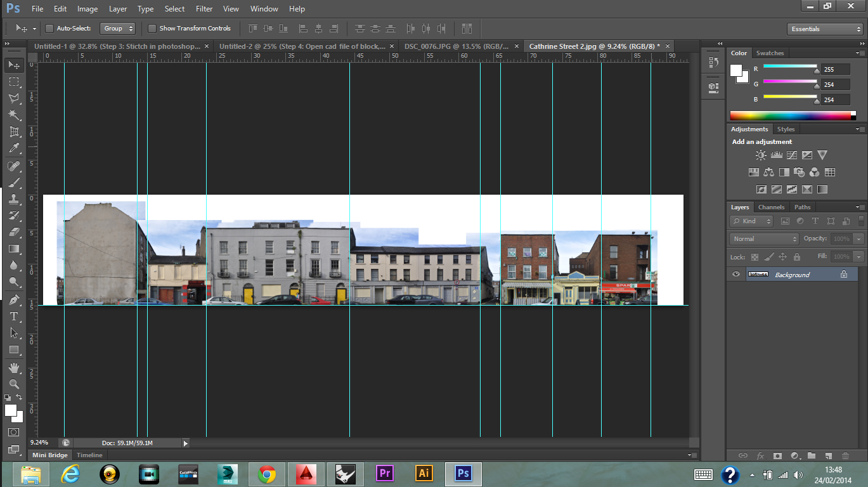Expand the Normal blend mode dropdown
The image size is (868, 487).
tap(765, 239)
